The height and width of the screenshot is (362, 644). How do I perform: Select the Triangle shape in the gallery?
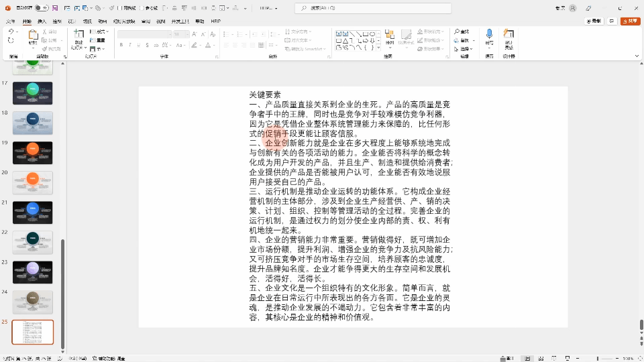click(345, 41)
